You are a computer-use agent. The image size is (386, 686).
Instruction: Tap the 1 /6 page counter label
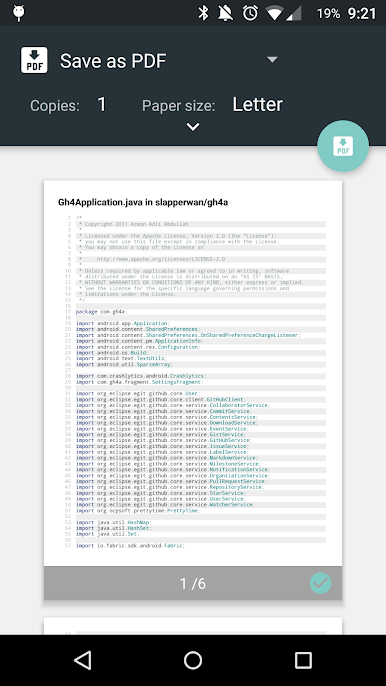point(193,583)
